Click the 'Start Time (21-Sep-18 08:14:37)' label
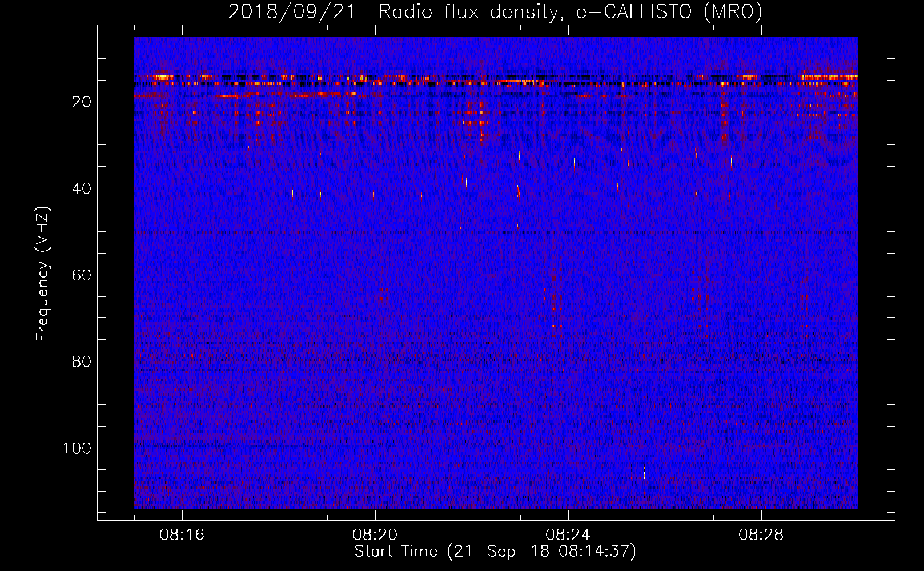Viewport: 924px width, 571px height. tap(495, 552)
